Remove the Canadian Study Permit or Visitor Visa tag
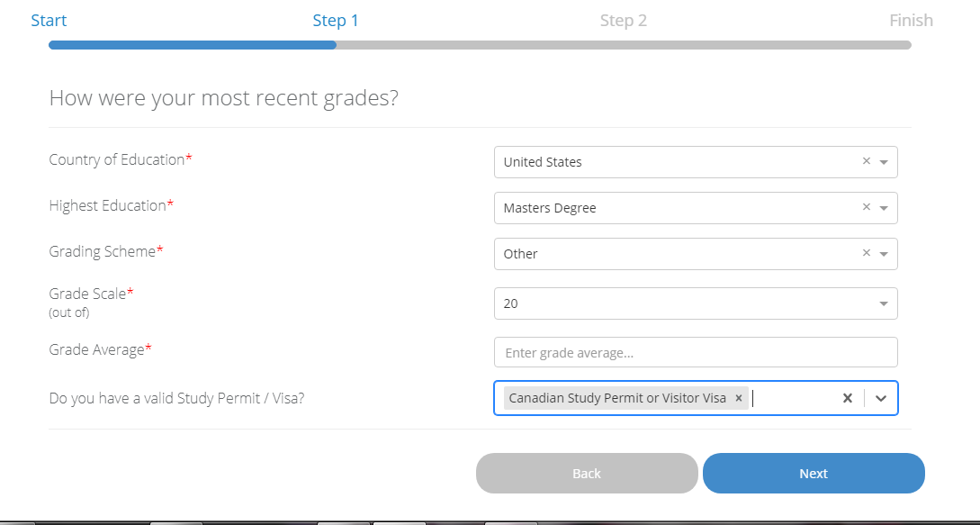Image resolution: width=980 pixels, height=525 pixels. (x=739, y=398)
